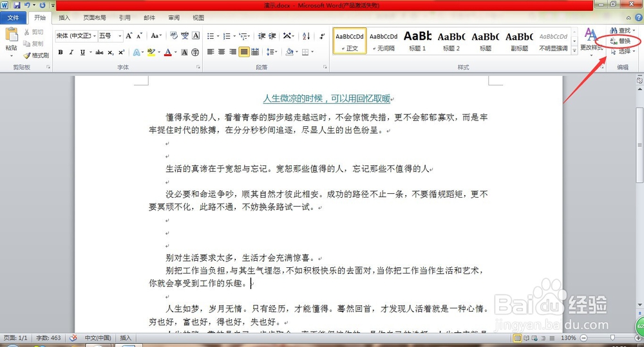
Task: Click the Subscript icon
Action: 111,52
